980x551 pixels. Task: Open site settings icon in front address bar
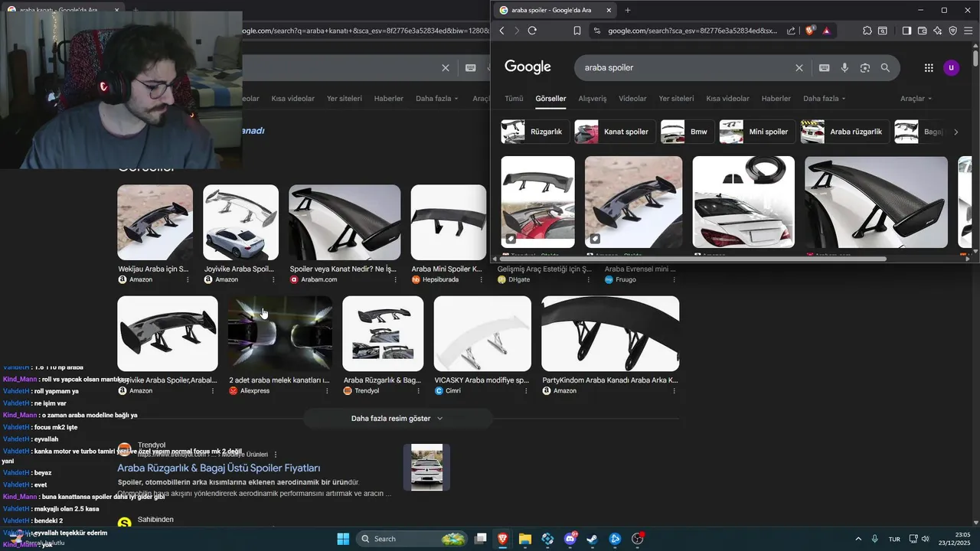597,31
